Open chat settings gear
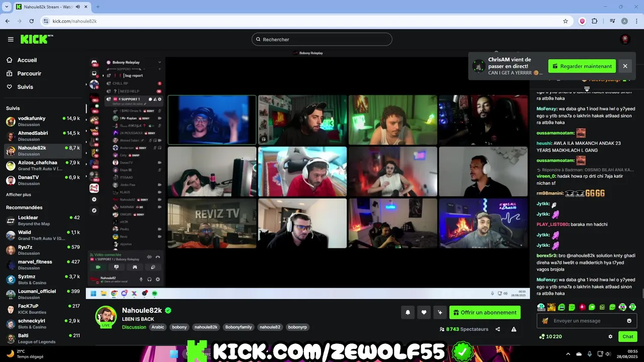This screenshot has height=362, width=644. pos(610,337)
